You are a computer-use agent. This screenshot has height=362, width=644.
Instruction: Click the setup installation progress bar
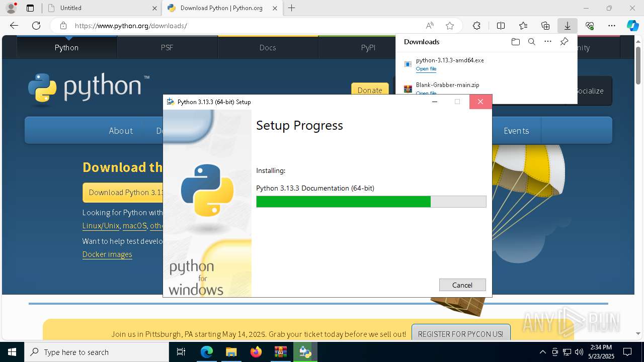(371, 202)
